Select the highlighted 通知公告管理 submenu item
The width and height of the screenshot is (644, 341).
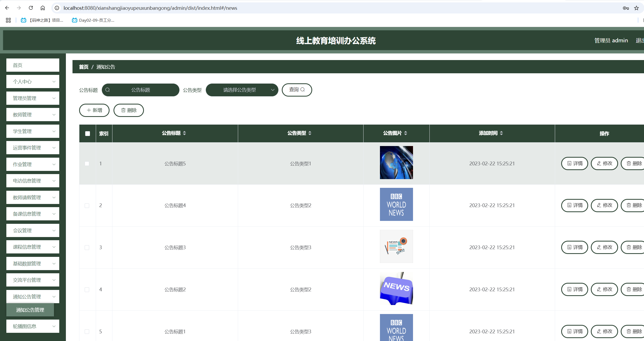30,310
